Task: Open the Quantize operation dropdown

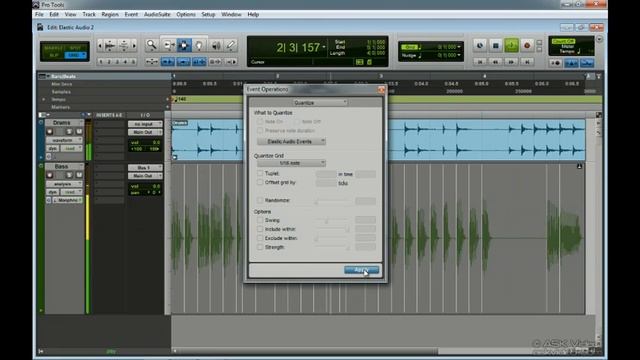Action: point(320,102)
